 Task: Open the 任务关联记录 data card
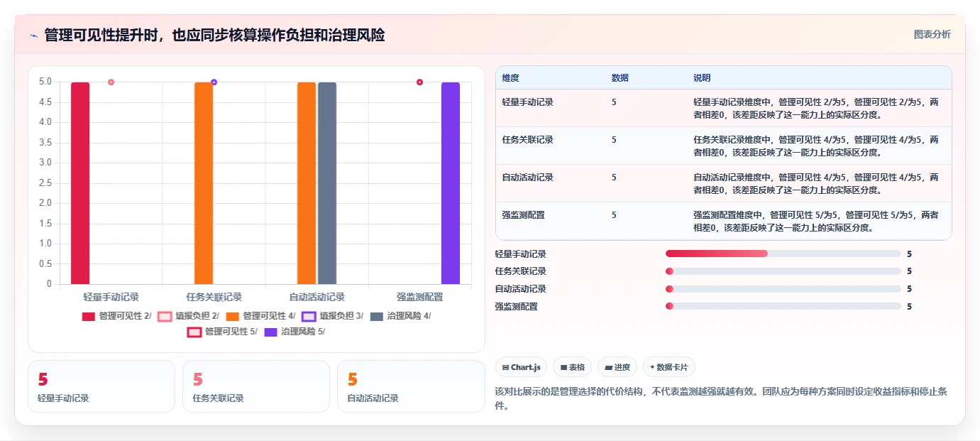click(256, 386)
